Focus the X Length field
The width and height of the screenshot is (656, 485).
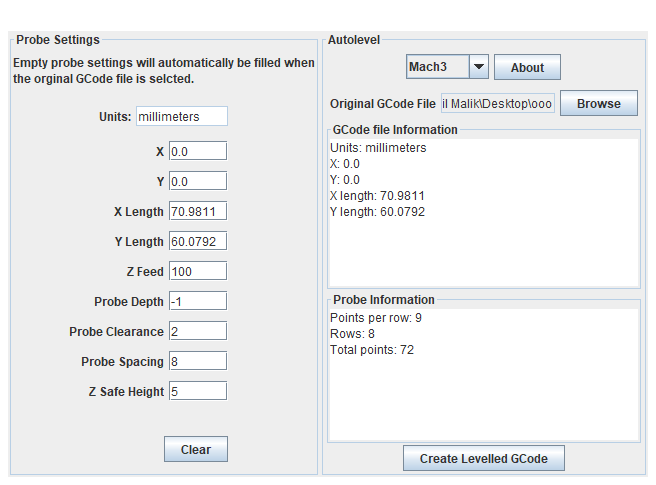[x=198, y=211]
